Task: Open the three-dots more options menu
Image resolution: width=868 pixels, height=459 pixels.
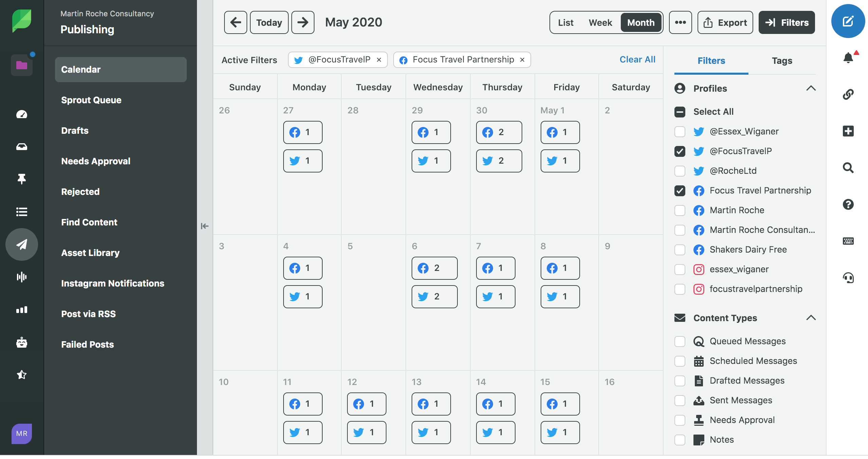Action: (680, 22)
